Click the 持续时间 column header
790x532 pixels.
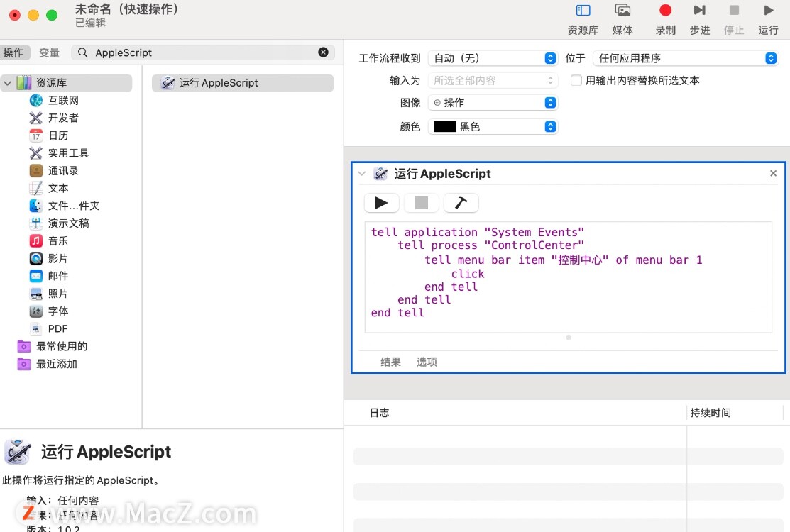[711, 413]
